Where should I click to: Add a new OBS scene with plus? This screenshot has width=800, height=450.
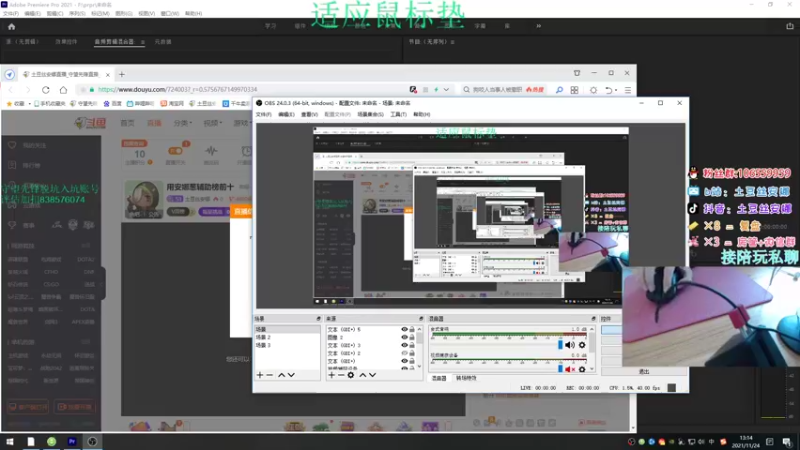click(260, 375)
